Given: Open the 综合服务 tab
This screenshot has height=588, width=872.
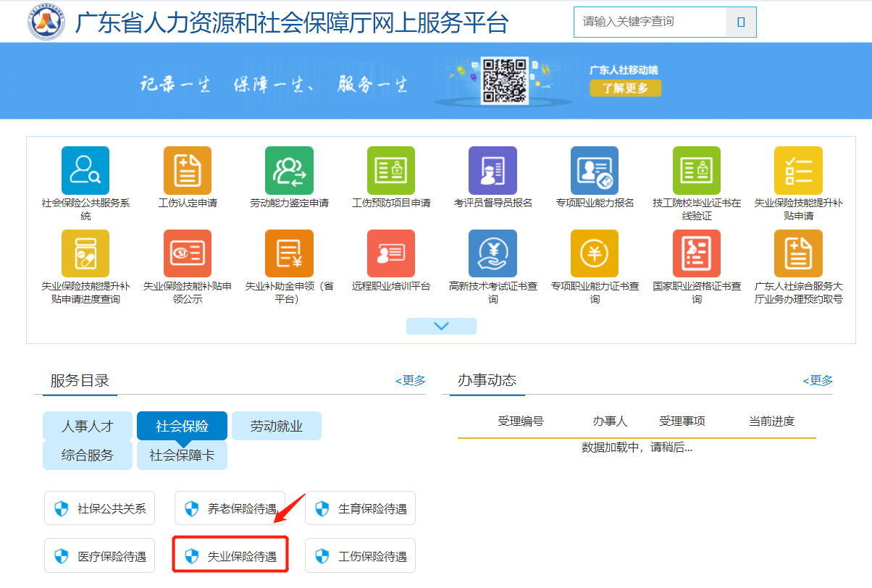Looking at the screenshot, I should 88,455.
